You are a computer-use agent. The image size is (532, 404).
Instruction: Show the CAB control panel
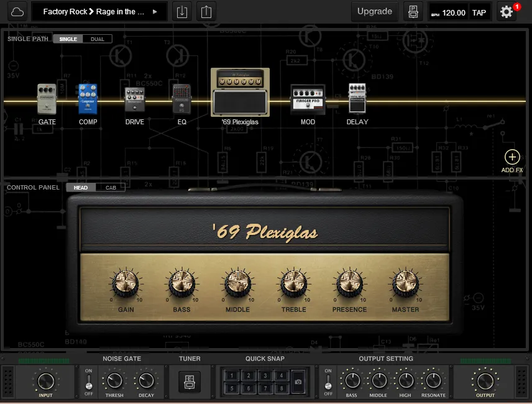[111, 188]
